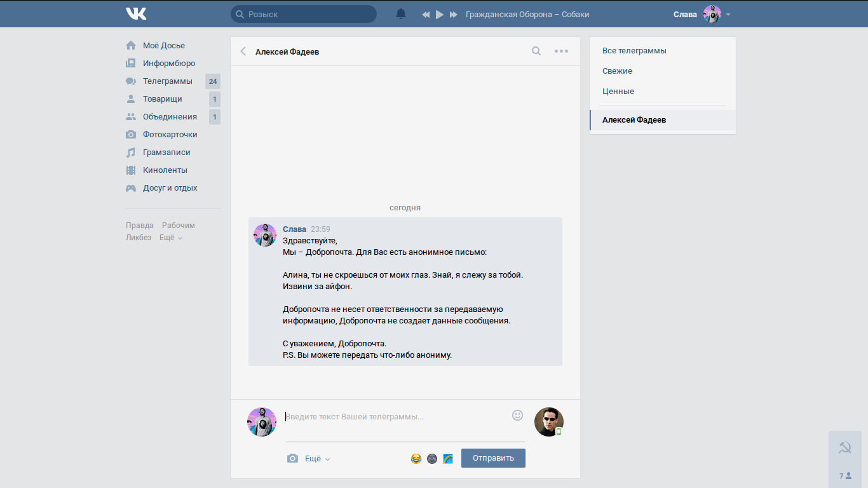Image resolution: width=868 pixels, height=488 pixels.
Task: Click the Рабочим footer link
Action: click(x=179, y=226)
